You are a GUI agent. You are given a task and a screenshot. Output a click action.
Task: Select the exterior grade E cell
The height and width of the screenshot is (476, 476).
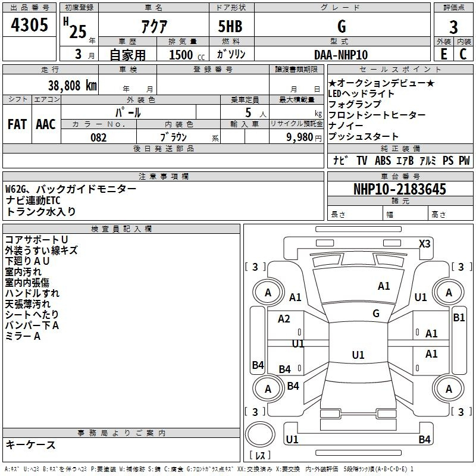click(x=443, y=54)
